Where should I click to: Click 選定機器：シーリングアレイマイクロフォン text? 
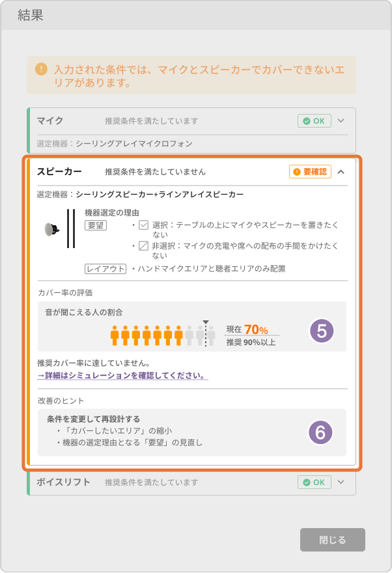coord(115,144)
